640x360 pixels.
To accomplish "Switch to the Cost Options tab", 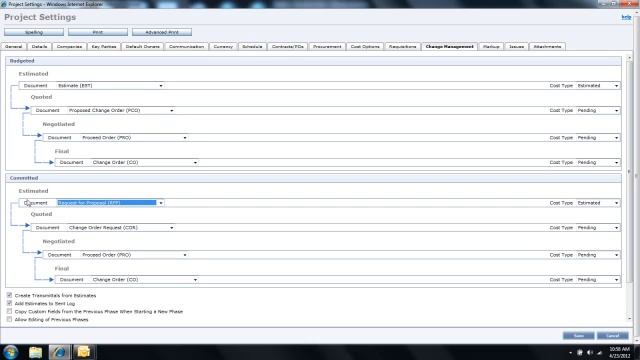I will click(365, 47).
